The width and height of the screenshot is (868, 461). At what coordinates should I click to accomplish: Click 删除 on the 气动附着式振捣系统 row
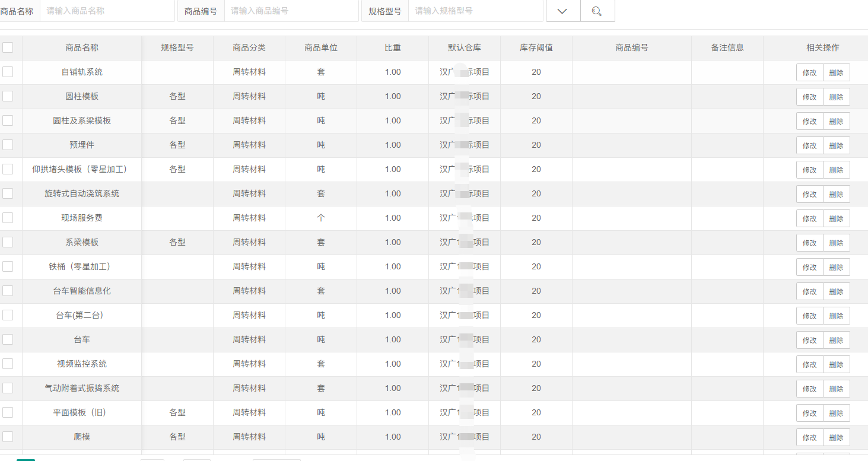coord(837,388)
